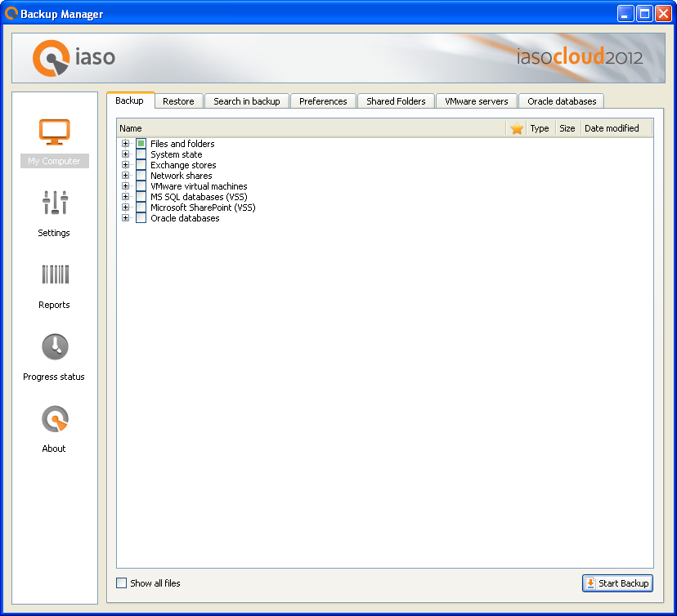The height and width of the screenshot is (616, 677).
Task: Sort by the Size column header
Action: 567,128
